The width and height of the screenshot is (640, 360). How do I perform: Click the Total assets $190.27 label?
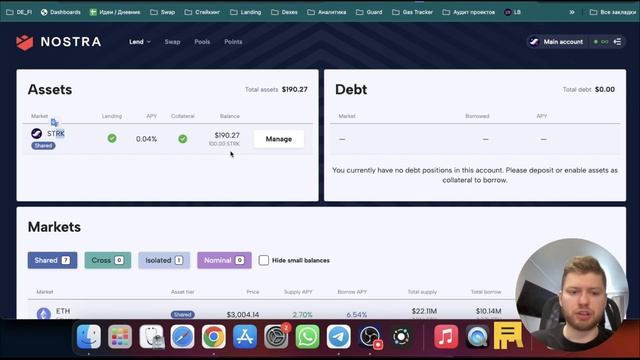tap(276, 89)
